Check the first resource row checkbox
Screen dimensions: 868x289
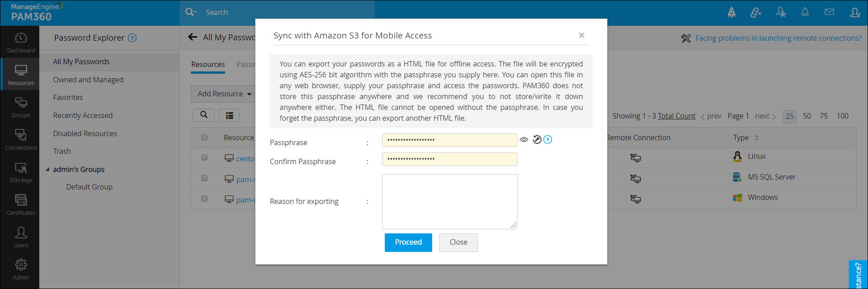pyautogui.click(x=205, y=157)
